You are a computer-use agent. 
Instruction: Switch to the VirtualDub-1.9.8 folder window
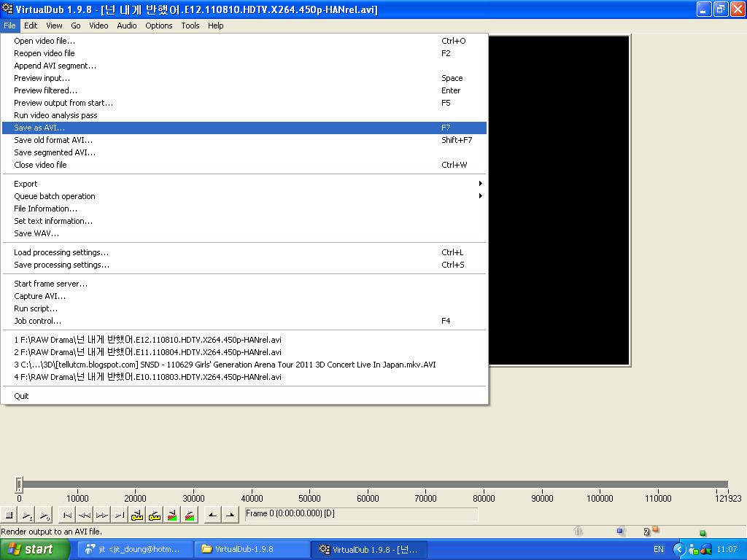point(252,549)
